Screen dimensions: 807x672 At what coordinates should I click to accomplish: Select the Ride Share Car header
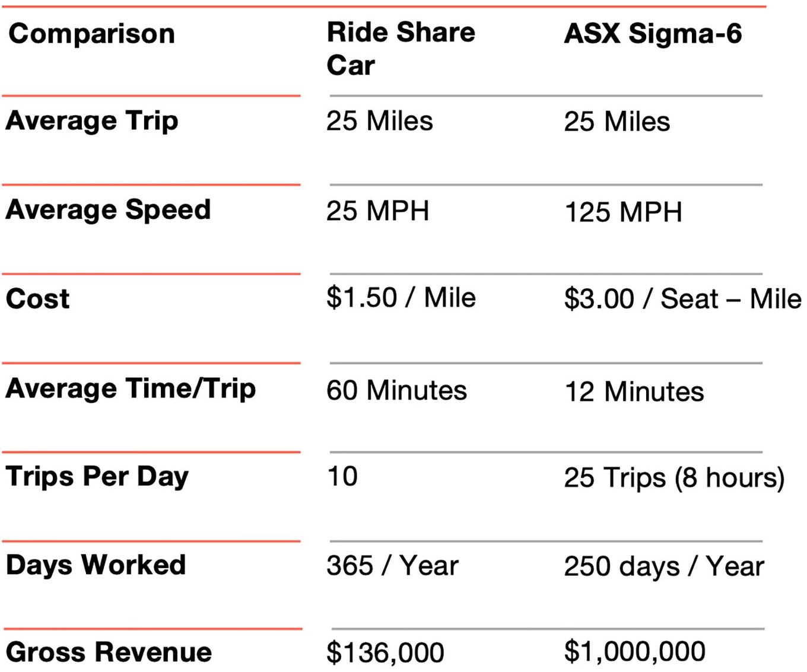pyautogui.click(x=401, y=49)
